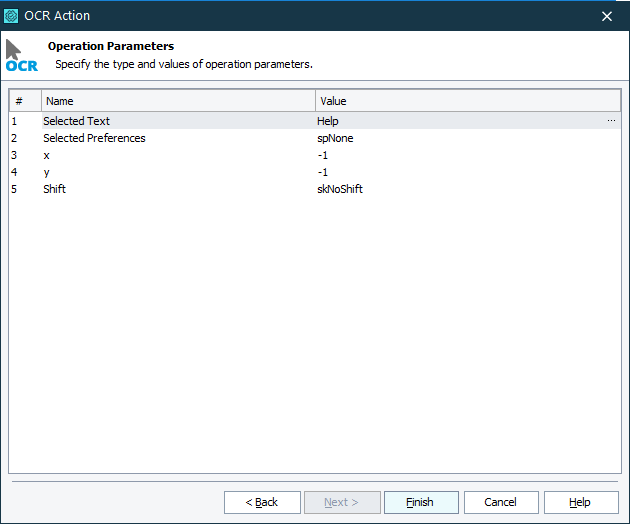This screenshot has height=524, width=630.
Task: Open the ellipsis editor for Selected Text
Action: tap(610, 121)
